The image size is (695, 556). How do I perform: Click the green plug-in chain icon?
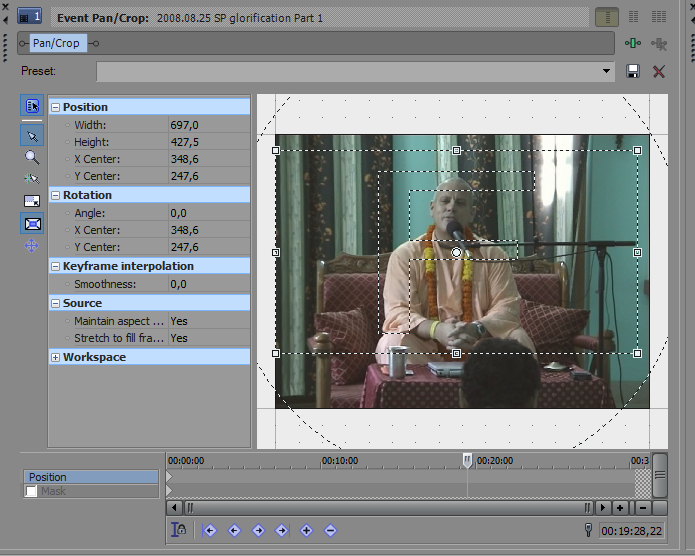coord(633,43)
